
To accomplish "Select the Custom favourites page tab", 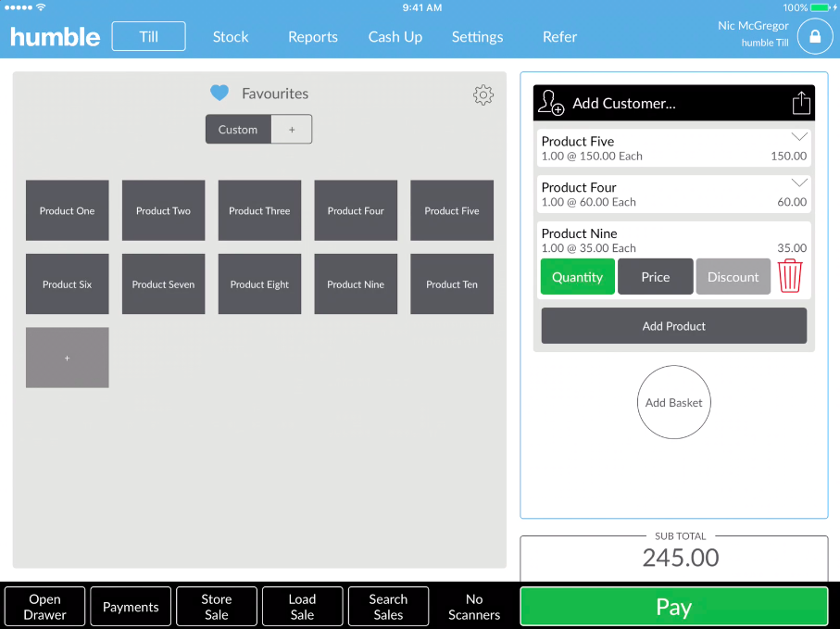I will coord(238,129).
